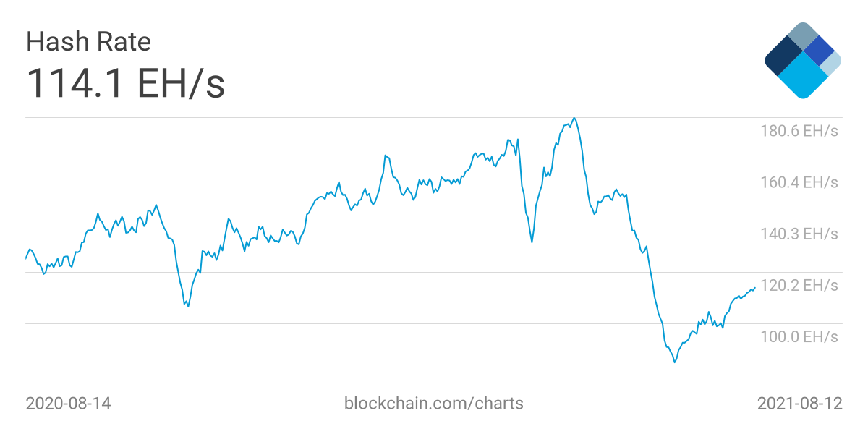
Task: Click the royal blue diamond in the logo
Action: point(820,50)
